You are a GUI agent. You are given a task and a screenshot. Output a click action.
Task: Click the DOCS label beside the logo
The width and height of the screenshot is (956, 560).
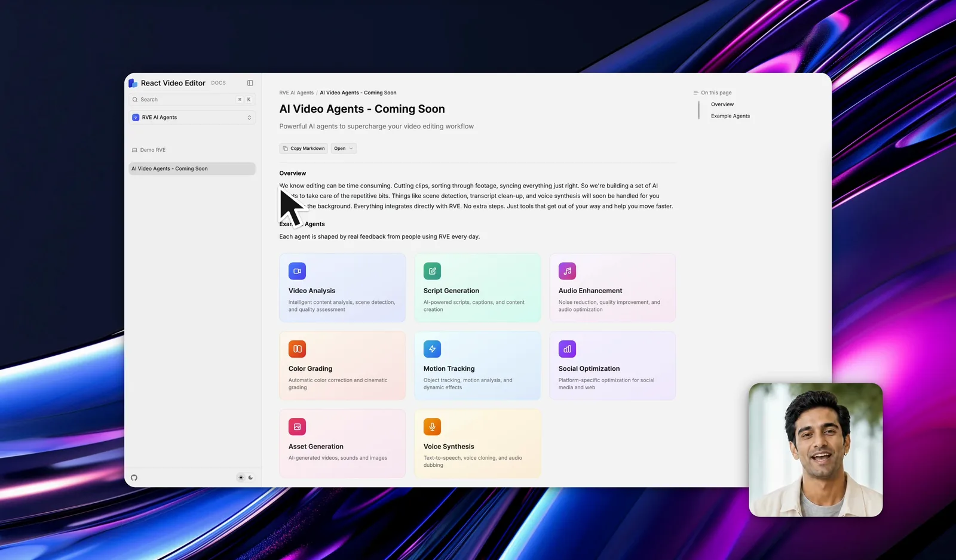tap(218, 83)
